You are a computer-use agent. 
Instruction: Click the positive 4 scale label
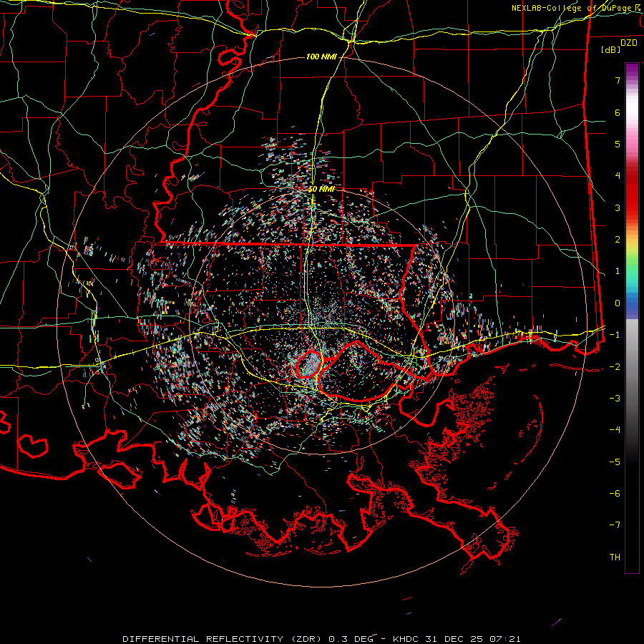[618, 176]
